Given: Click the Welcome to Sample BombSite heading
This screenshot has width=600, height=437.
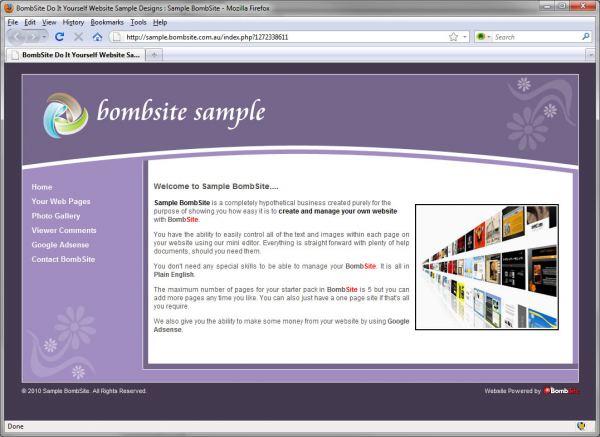Looking at the screenshot, I should pyautogui.click(x=216, y=186).
